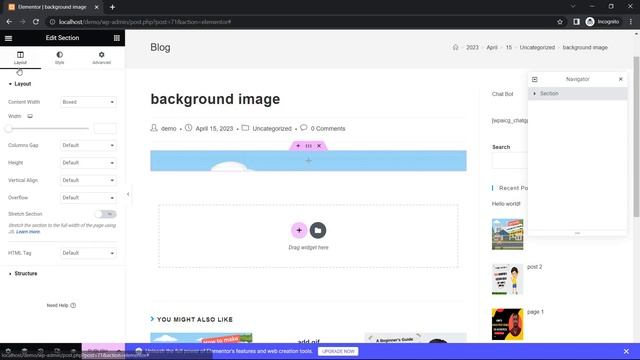The height and width of the screenshot is (360, 640).
Task: Focus the Width value input box
Action: (105, 128)
